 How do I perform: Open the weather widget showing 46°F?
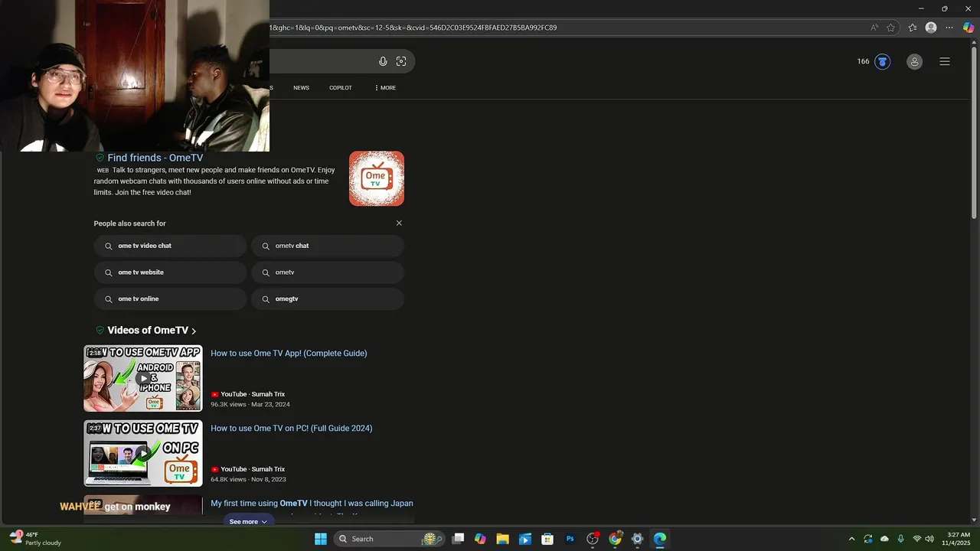click(x=35, y=539)
